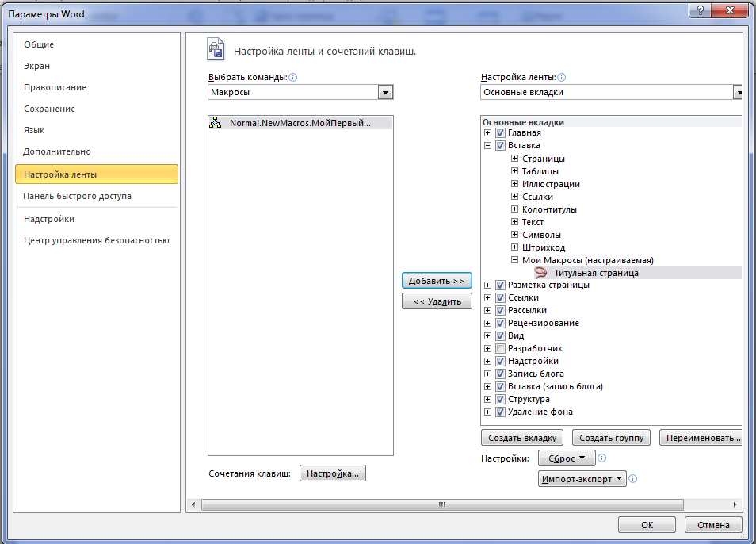The height and width of the screenshot is (544, 756).
Task: Click the left arrow of horizontal scrollbar
Action: (193, 504)
